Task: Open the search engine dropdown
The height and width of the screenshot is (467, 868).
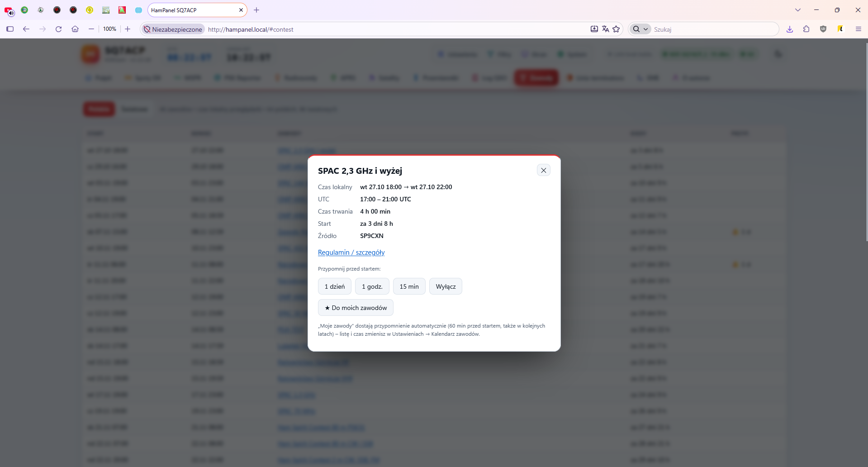Action: click(x=640, y=29)
